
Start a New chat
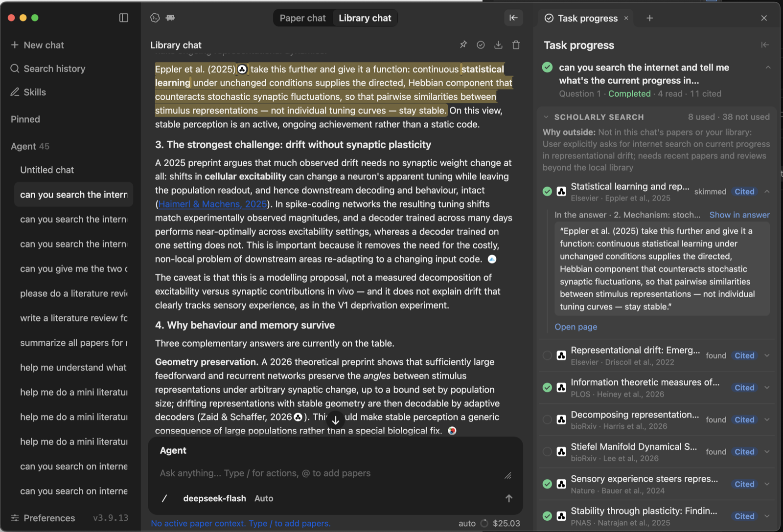tap(37, 45)
